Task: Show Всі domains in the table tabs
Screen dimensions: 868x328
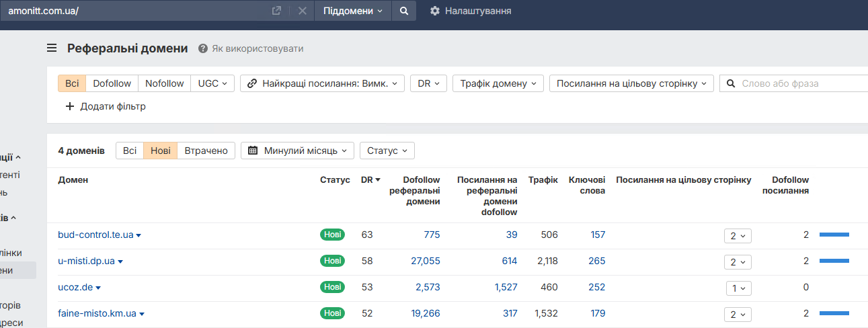Action: pos(130,151)
